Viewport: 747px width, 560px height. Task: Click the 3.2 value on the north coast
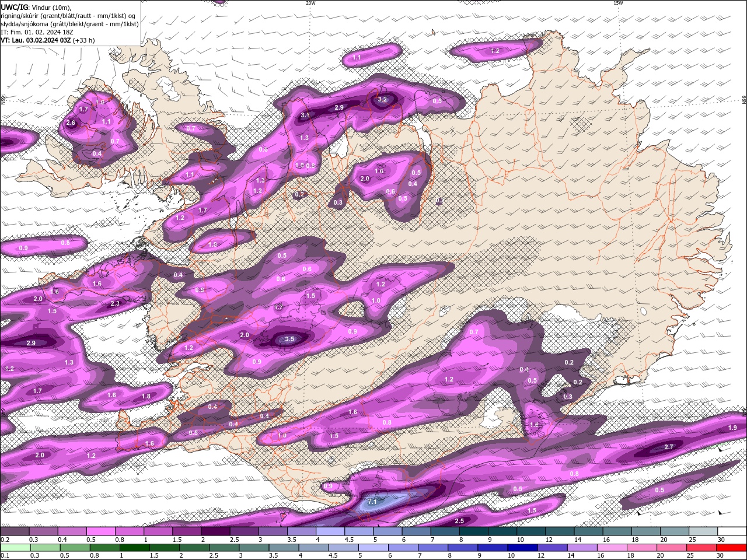click(382, 100)
